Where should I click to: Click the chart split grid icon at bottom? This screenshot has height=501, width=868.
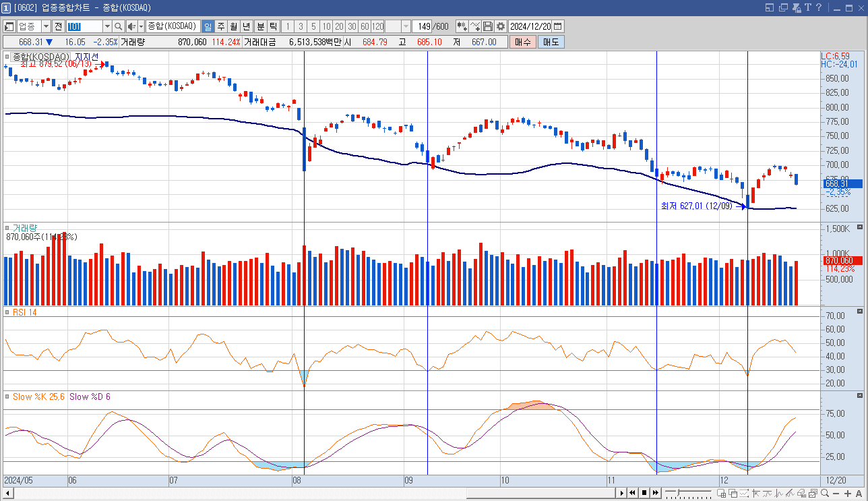[721, 494]
